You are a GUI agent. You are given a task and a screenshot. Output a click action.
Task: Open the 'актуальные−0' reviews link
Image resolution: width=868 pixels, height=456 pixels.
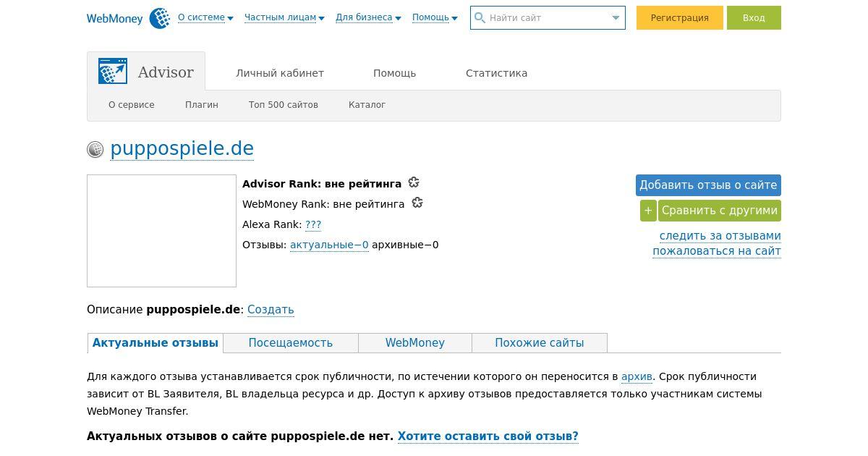point(329,245)
